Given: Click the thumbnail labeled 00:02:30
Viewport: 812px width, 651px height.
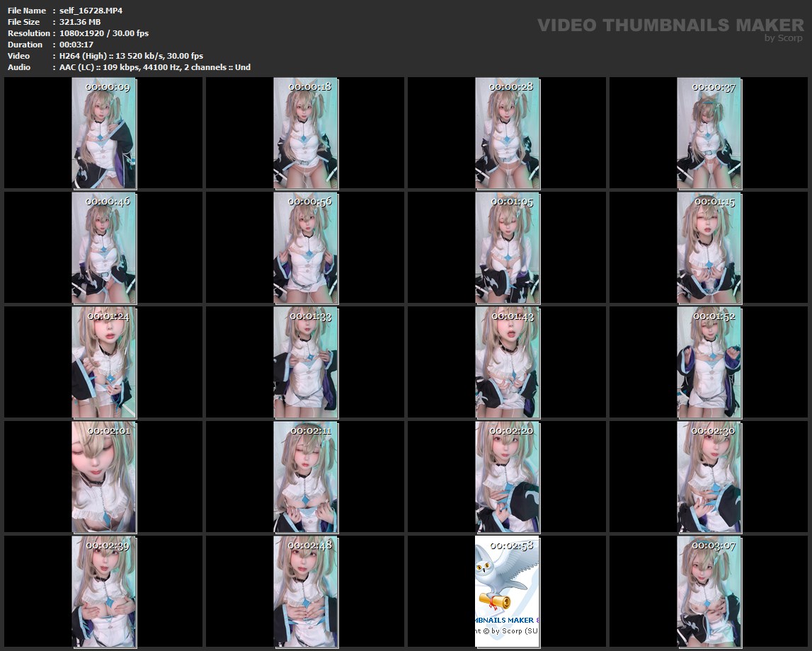Looking at the screenshot, I should click(709, 477).
